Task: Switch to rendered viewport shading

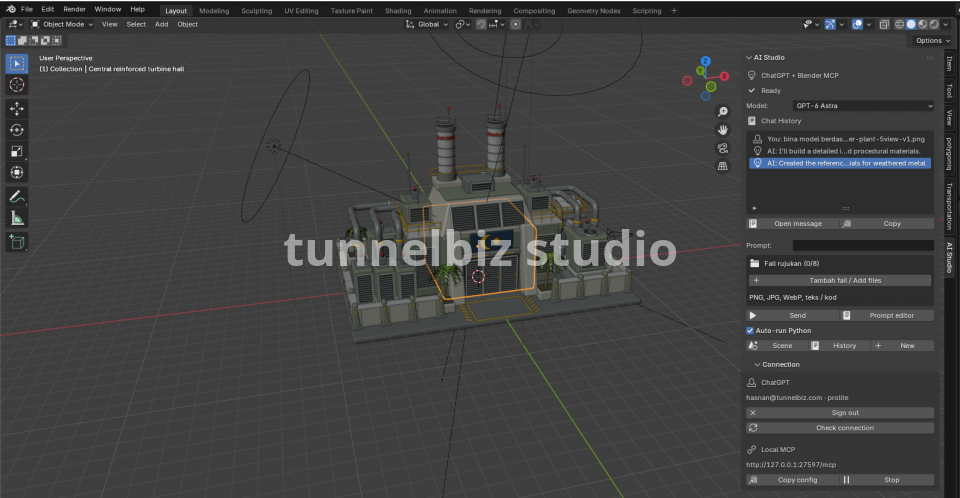Action: pyautogui.click(x=934, y=25)
